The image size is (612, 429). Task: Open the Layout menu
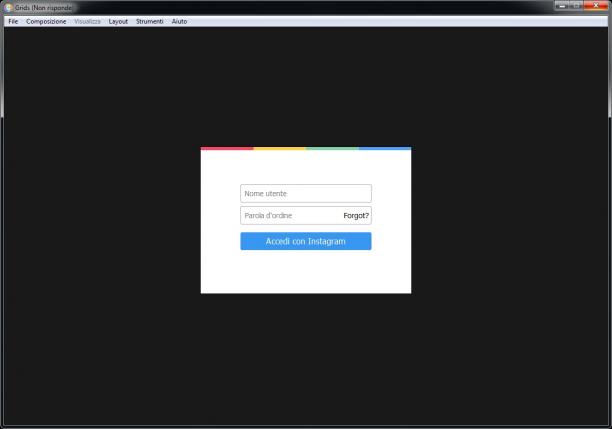[118, 21]
